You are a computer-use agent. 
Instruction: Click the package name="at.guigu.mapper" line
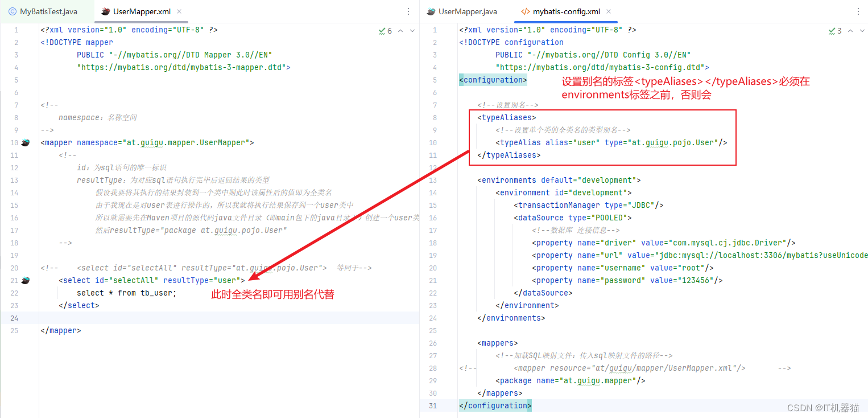click(571, 380)
